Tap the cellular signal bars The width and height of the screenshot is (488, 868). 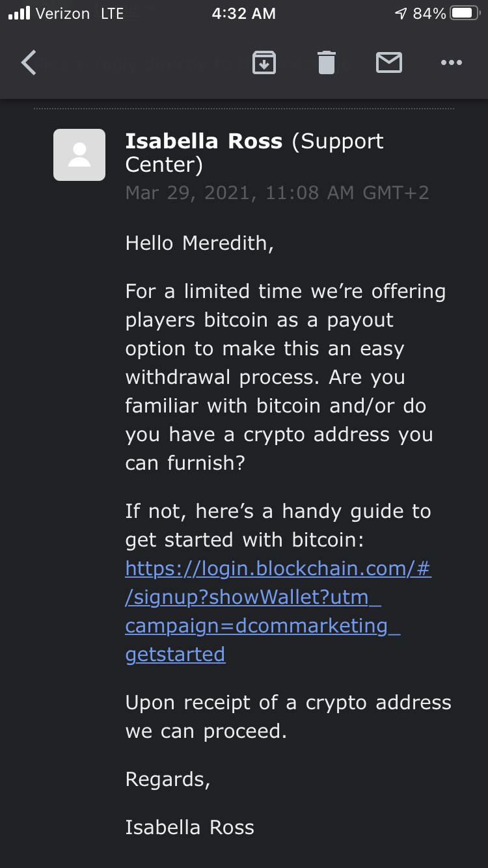[x=19, y=14]
